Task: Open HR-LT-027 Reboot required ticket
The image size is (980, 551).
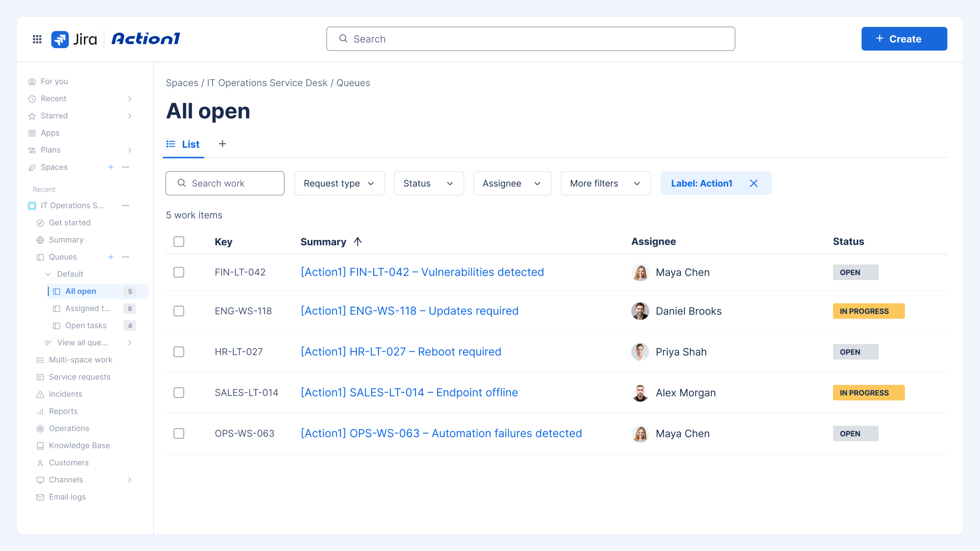Action: click(401, 352)
